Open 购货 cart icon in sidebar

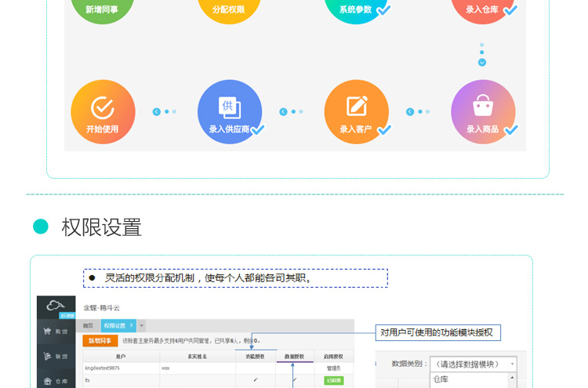47,331
